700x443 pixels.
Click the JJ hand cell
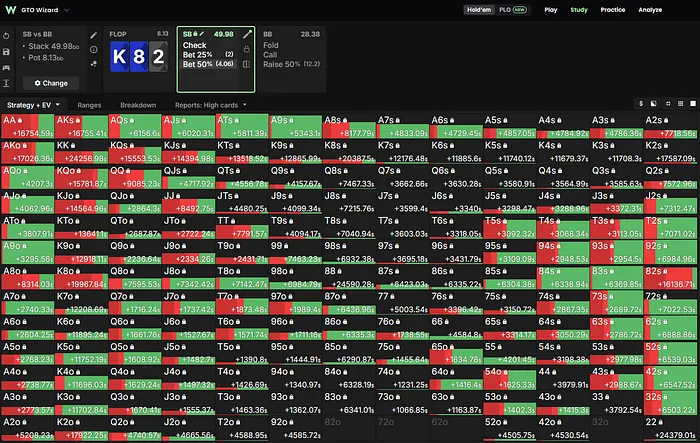[x=188, y=202]
